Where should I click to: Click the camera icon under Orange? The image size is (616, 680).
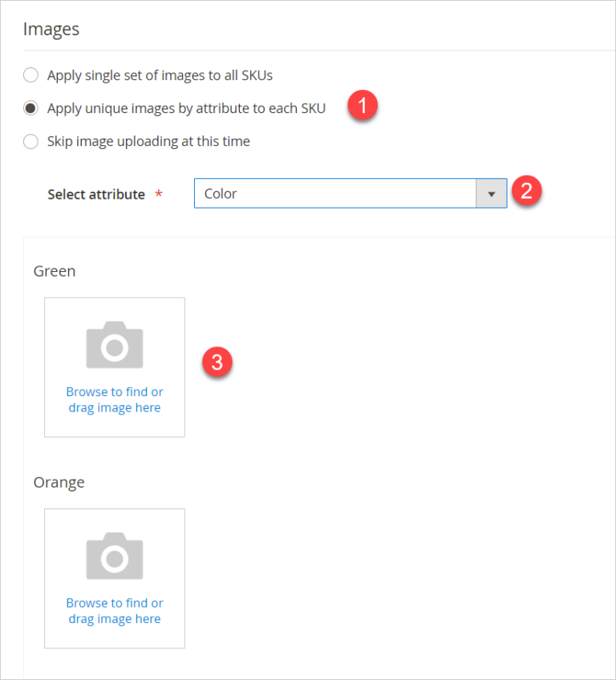115,556
